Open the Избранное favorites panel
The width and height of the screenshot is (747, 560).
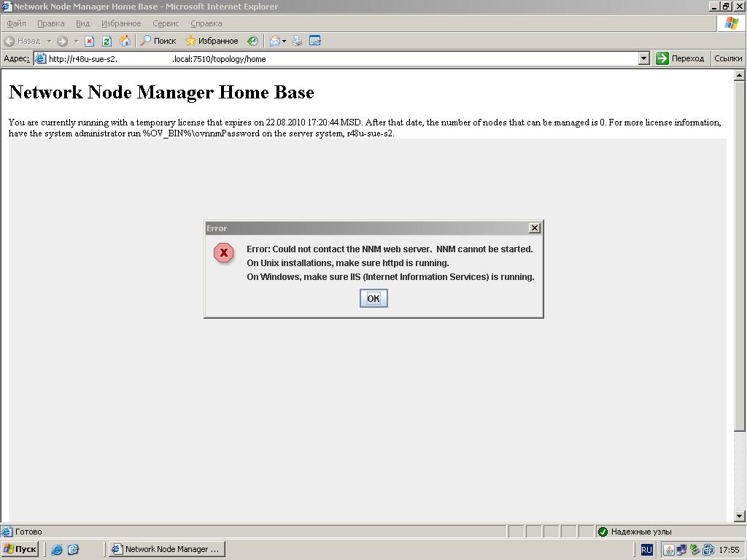(212, 41)
